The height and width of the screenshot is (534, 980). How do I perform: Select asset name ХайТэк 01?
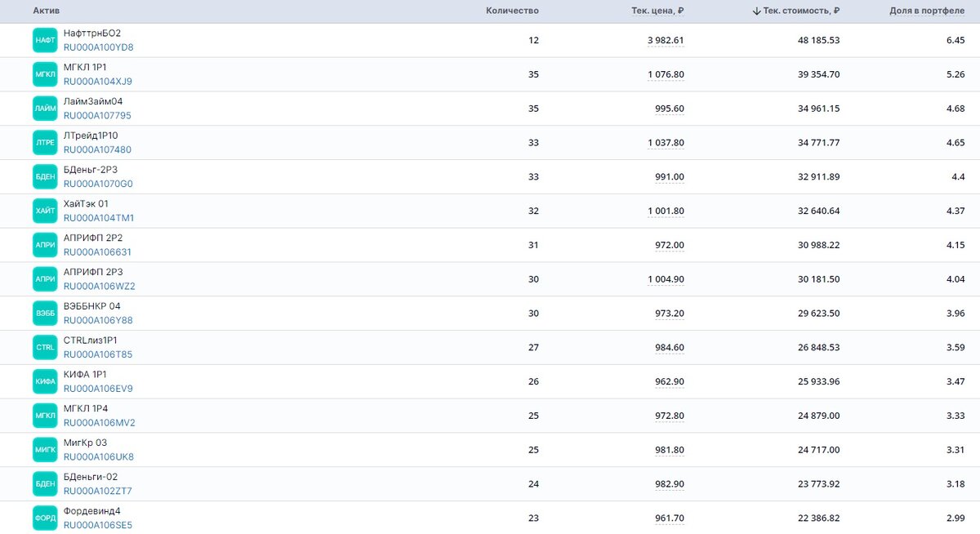click(86, 203)
